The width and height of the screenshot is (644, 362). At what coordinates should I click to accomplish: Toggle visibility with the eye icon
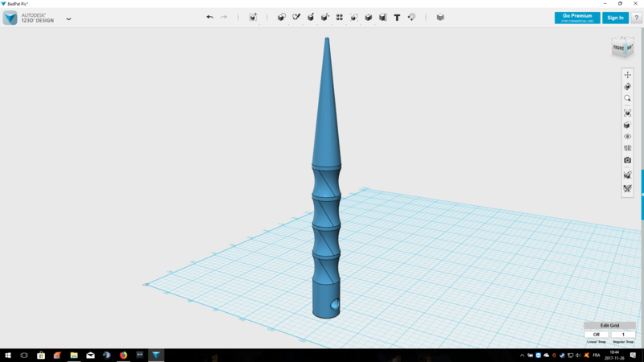click(x=628, y=137)
